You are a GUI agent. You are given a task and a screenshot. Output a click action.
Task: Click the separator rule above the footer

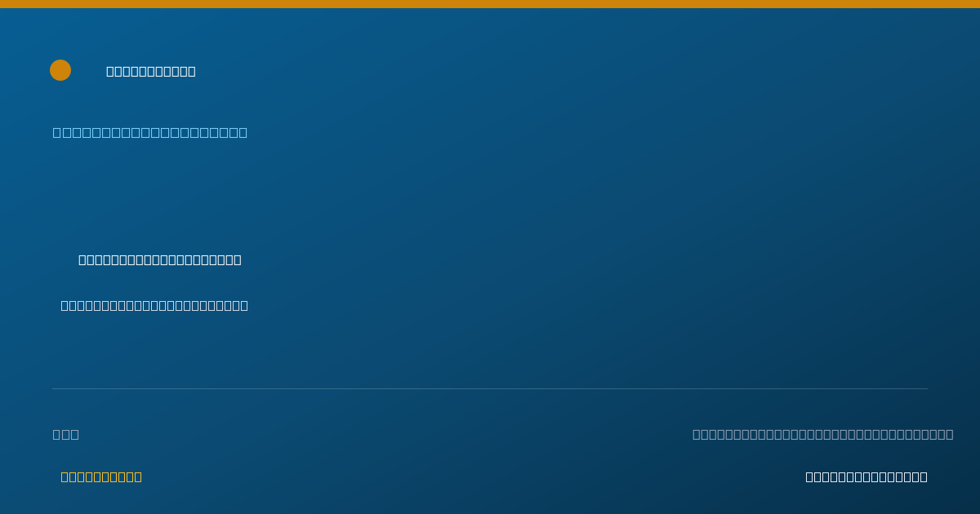tap(490, 388)
